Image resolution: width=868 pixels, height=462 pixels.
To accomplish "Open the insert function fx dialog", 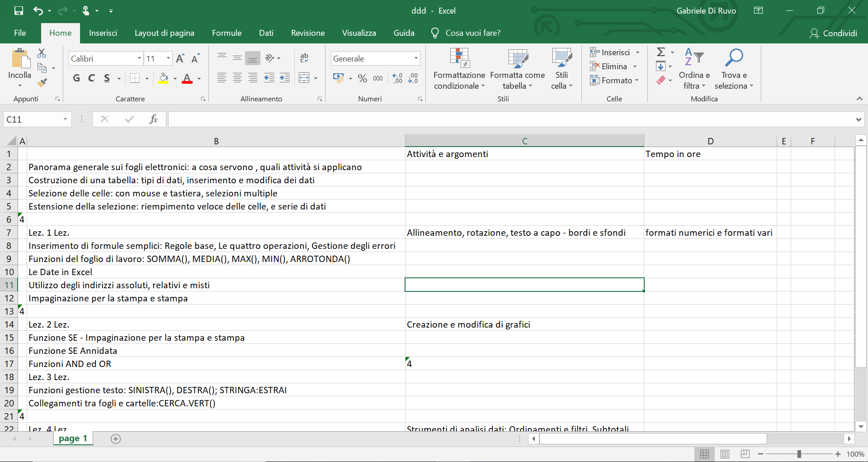I will point(154,119).
